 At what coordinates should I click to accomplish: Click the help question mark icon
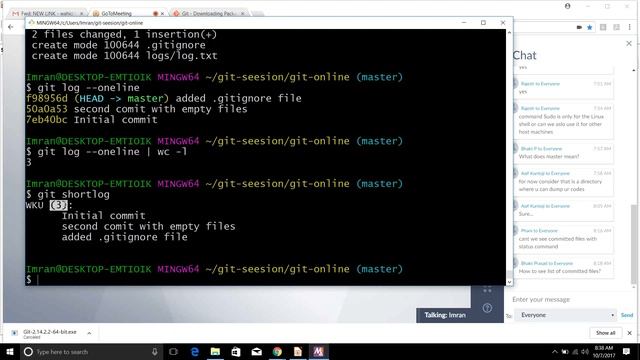pos(487,308)
